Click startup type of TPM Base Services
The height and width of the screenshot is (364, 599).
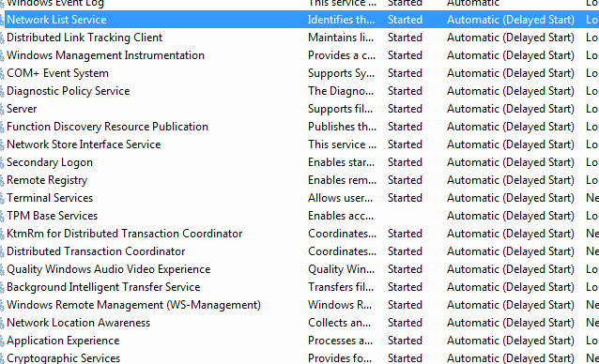511,216
